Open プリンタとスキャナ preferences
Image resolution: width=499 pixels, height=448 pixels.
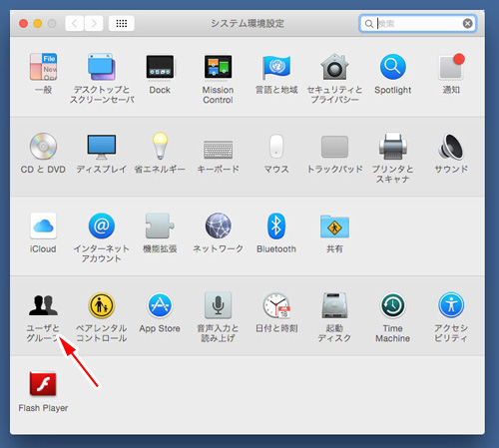393,147
